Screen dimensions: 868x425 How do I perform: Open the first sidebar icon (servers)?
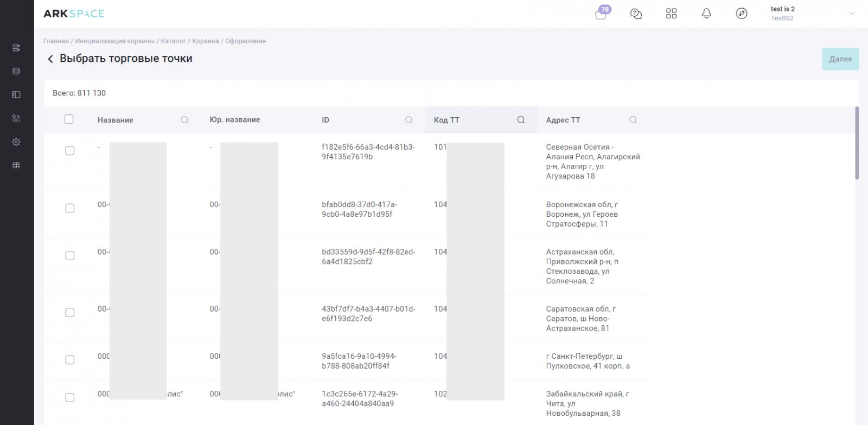point(16,48)
